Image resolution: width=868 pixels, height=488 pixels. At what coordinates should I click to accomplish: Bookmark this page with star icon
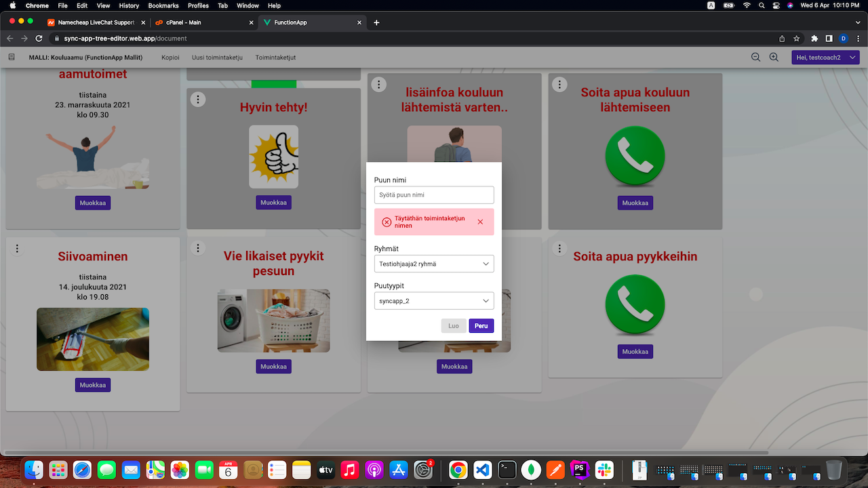click(797, 39)
